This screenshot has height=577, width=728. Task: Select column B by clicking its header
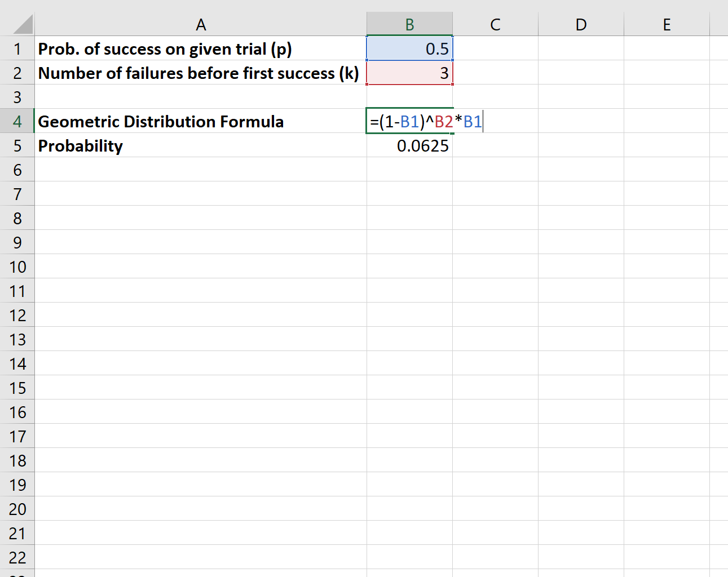click(x=409, y=24)
